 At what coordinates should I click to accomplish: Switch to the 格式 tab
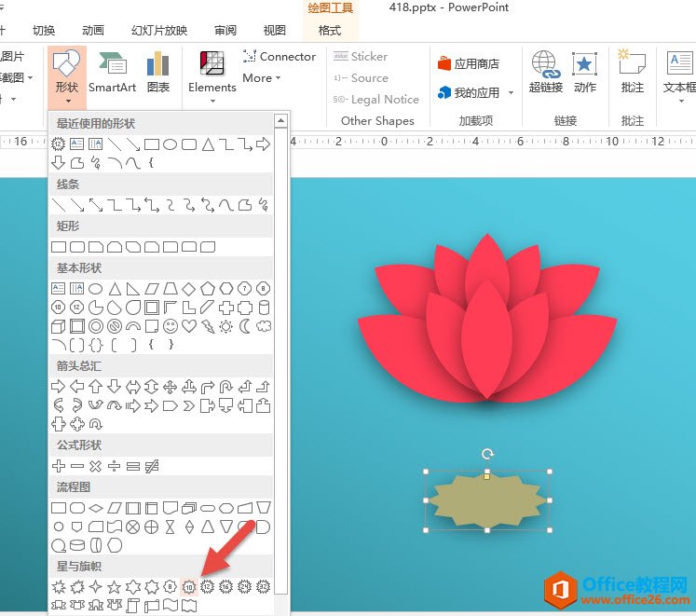330,30
